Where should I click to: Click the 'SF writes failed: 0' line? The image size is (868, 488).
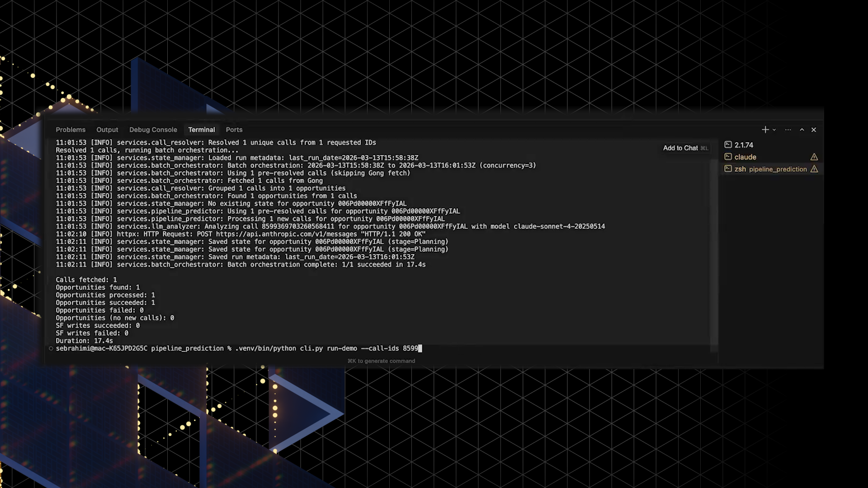point(92,333)
